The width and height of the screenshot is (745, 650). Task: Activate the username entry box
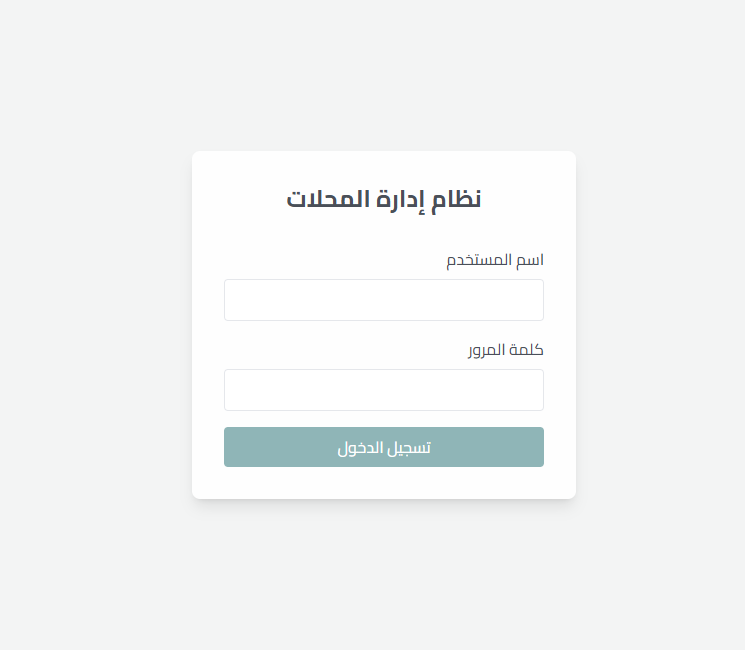click(383, 300)
